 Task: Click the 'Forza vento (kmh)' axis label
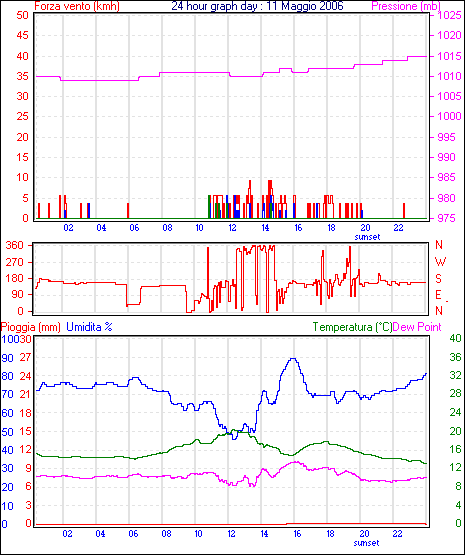coord(77,6)
